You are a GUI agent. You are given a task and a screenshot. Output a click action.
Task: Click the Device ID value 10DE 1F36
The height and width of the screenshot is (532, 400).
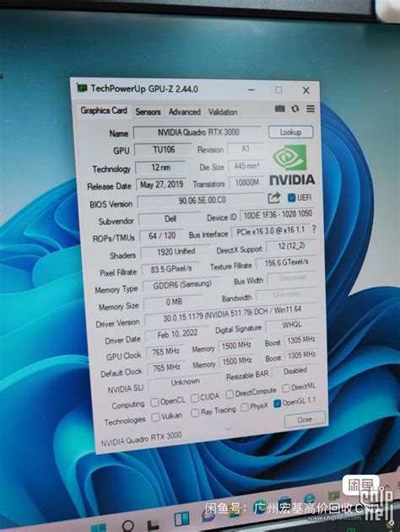click(x=278, y=214)
